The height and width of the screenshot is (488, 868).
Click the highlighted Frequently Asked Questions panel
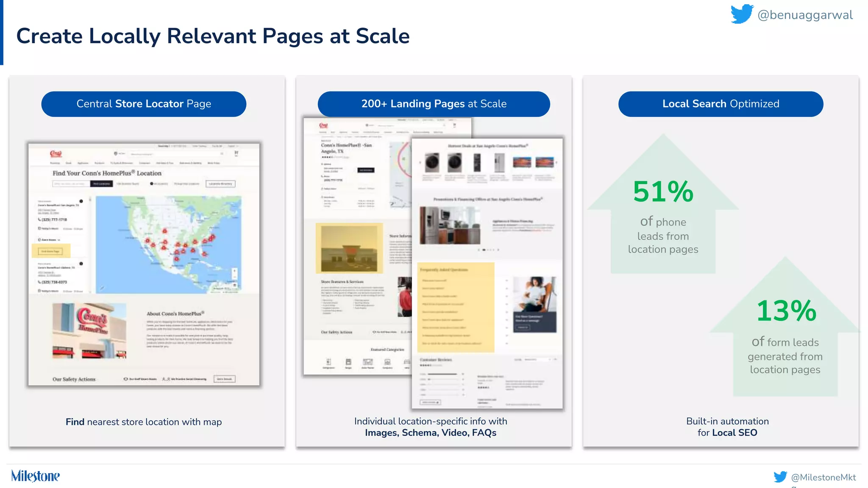(456, 308)
